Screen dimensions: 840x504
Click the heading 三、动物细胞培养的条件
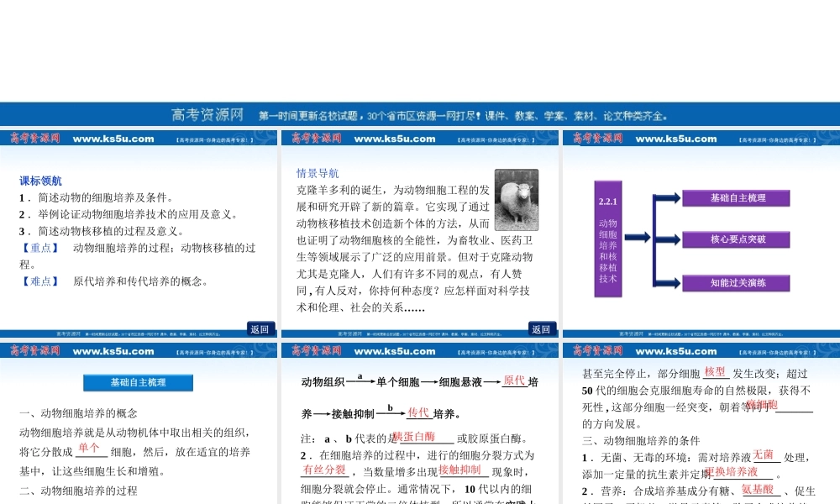point(641,441)
